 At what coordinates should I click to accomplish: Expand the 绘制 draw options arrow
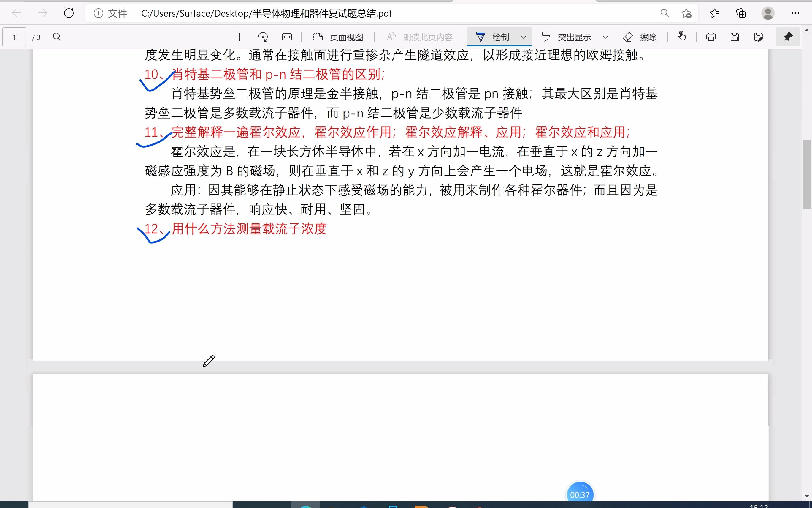click(x=524, y=37)
